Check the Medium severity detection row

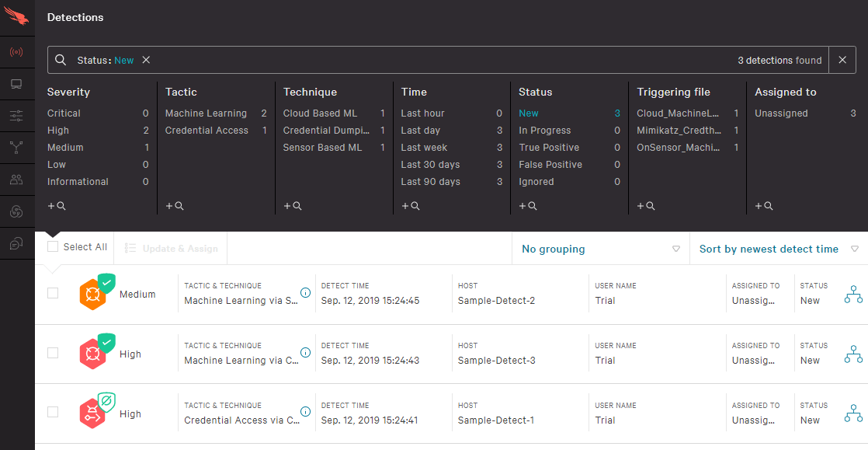point(52,294)
